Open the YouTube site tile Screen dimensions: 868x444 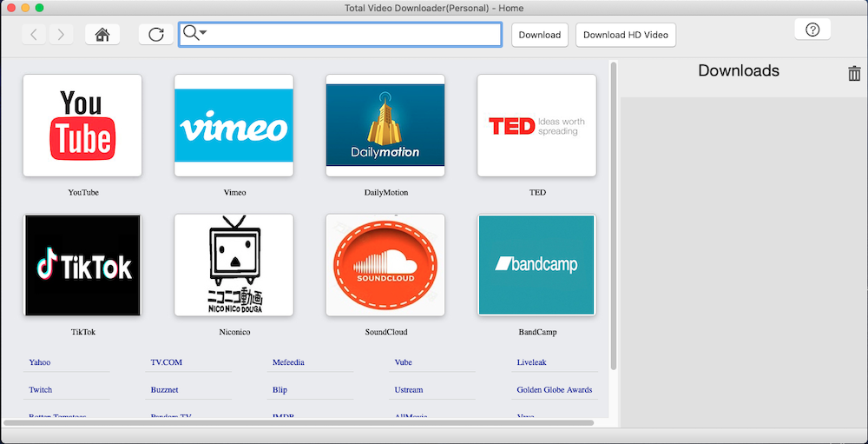(82, 125)
